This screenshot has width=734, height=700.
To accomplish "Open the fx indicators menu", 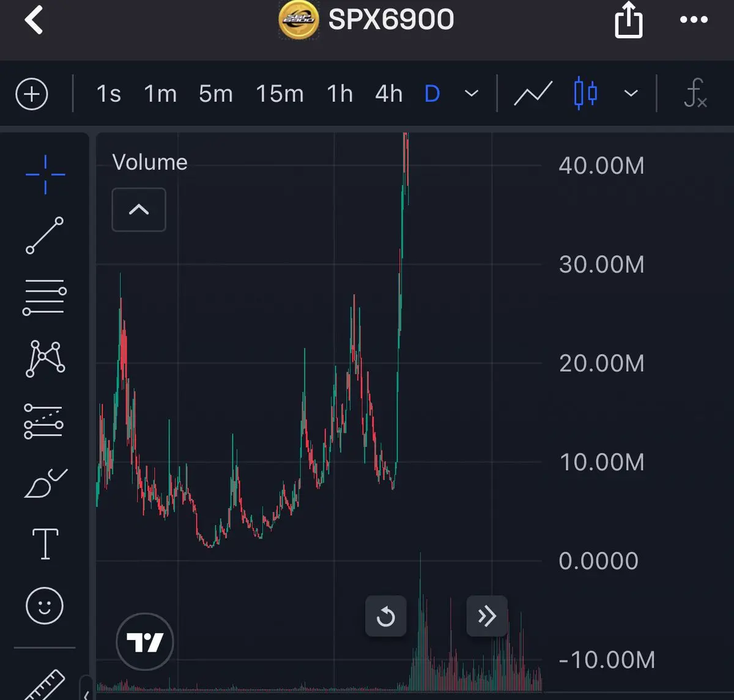I will pos(695,94).
